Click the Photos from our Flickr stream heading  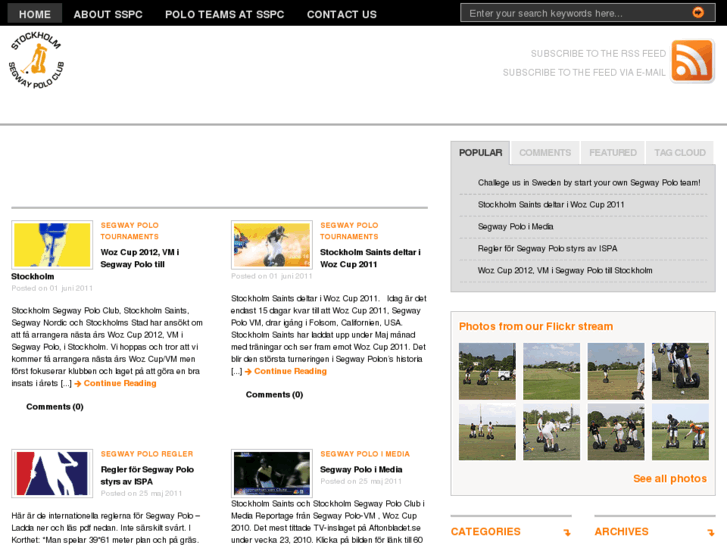pyautogui.click(x=536, y=327)
